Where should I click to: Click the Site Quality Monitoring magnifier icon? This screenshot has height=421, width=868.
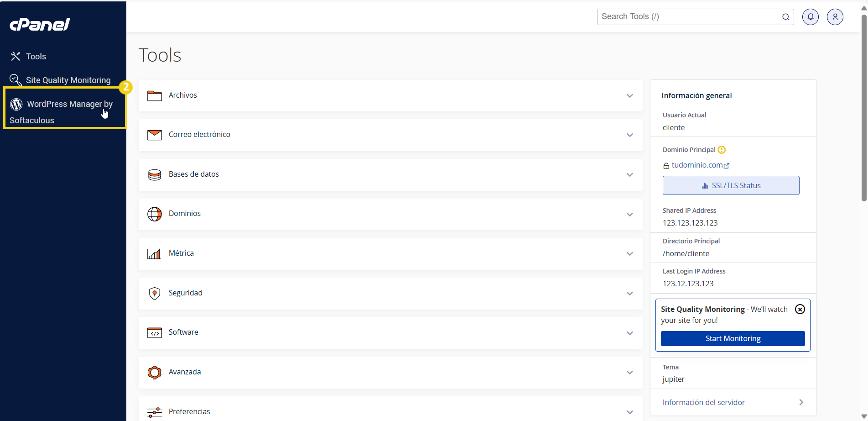[16, 80]
